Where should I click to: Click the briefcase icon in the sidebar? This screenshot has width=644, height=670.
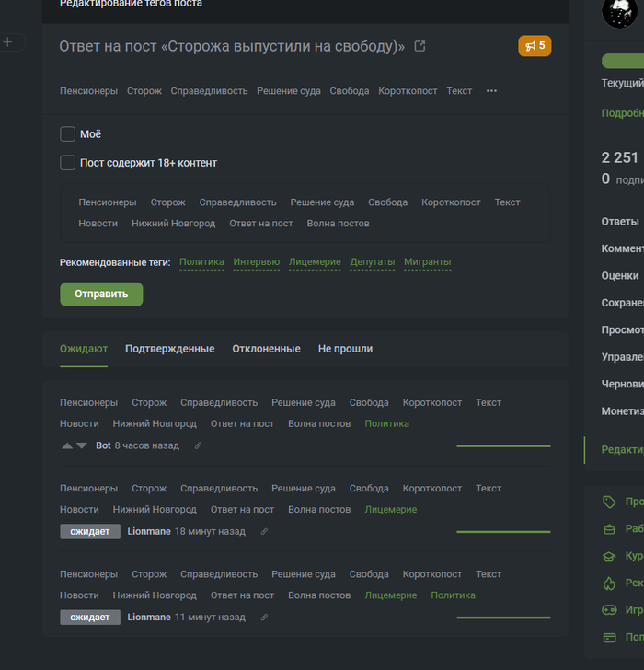point(608,529)
